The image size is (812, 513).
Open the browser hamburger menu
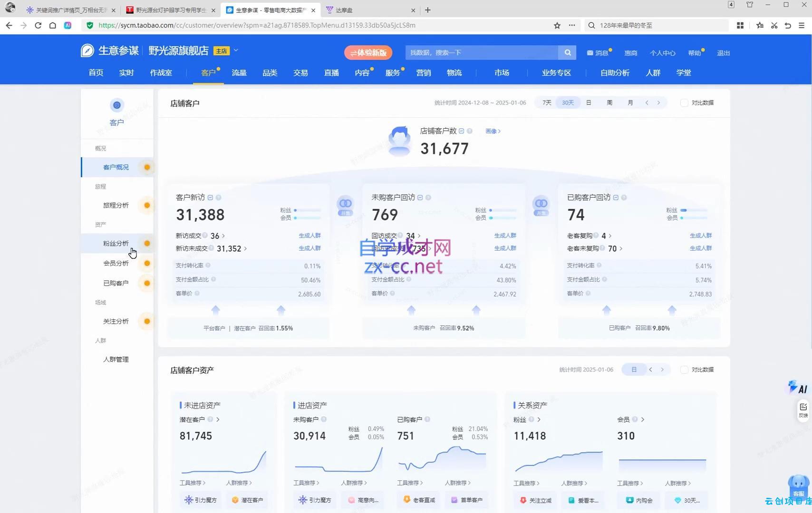802,25
